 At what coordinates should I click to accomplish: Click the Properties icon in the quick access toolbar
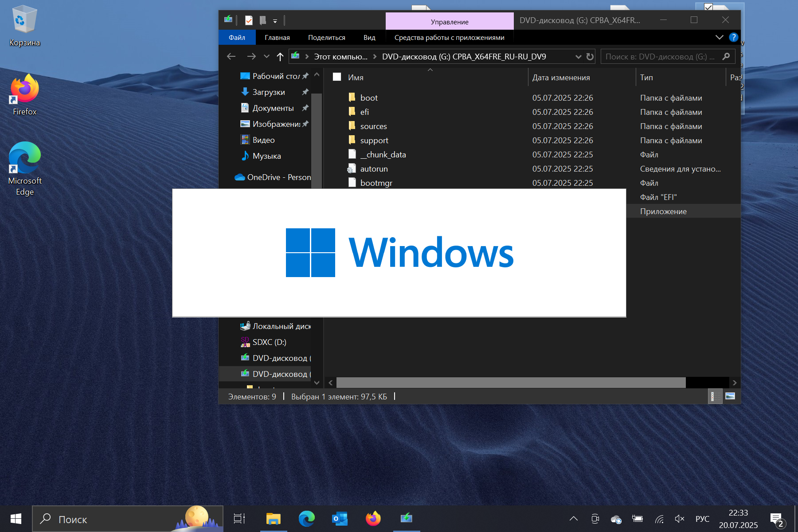249,20
